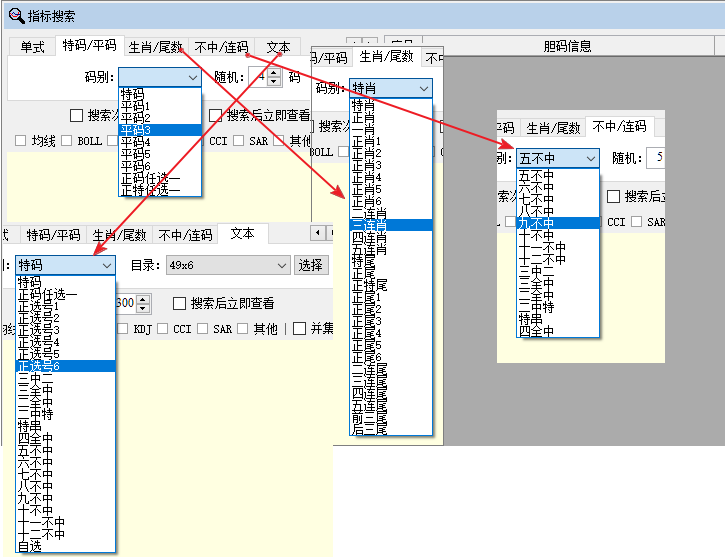Open the 文本 tab in the top tab row
Image resolution: width=725 pixels, height=559 pixels.
coord(277,47)
